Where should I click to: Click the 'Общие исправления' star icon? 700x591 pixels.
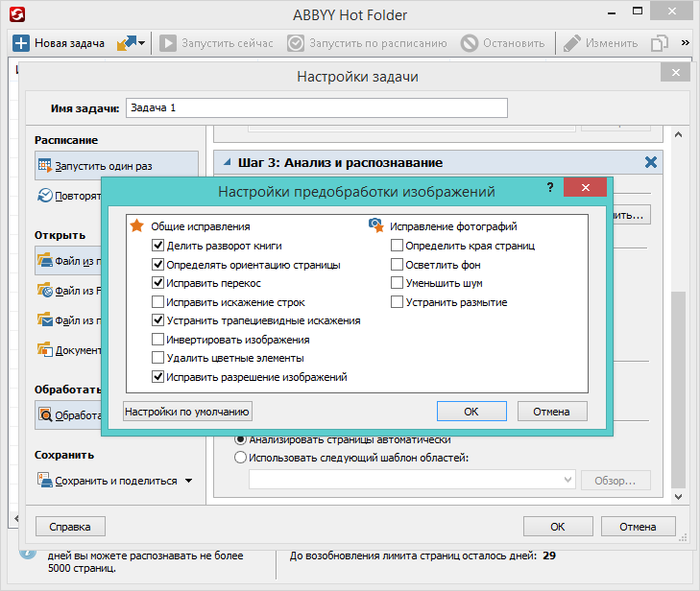pos(136,225)
